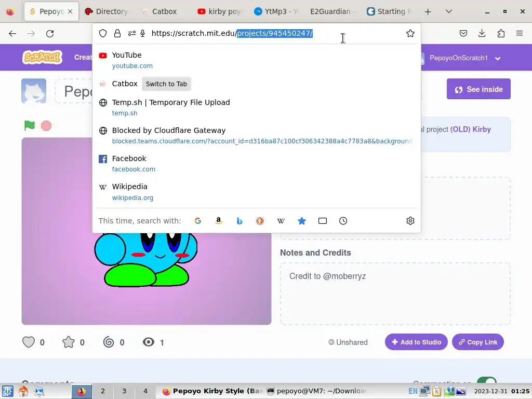Switch to workspace 3 in taskbar
Image resolution: width=532 pixels, height=399 pixels.
pyautogui.click(x=124, y=391)
